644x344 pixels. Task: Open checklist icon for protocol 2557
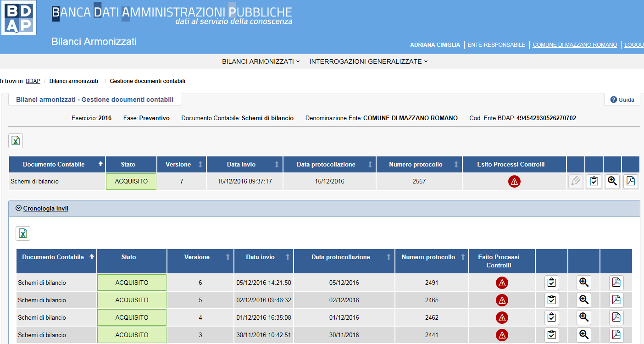[x=594, y=182]
